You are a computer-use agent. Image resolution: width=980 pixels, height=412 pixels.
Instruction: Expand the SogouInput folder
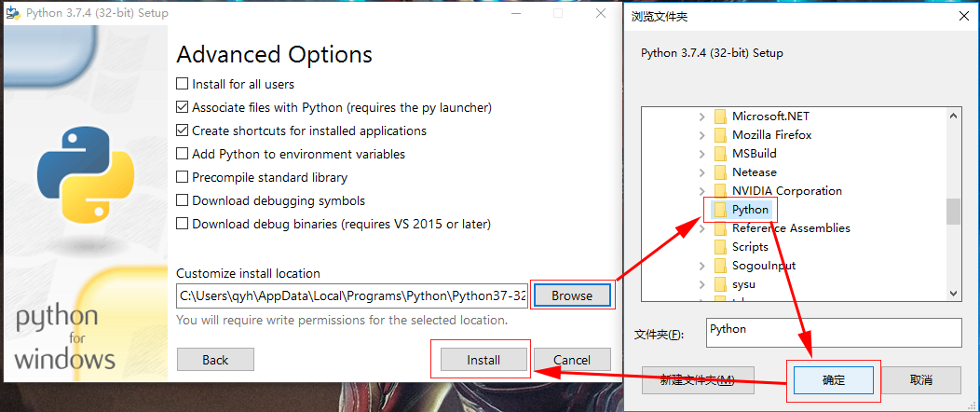(701, 266)
